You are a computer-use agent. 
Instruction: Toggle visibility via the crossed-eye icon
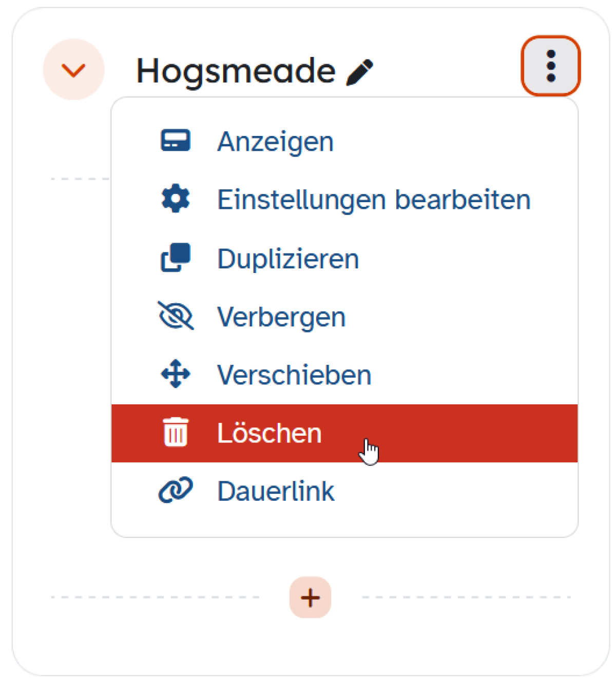(176, 316)
